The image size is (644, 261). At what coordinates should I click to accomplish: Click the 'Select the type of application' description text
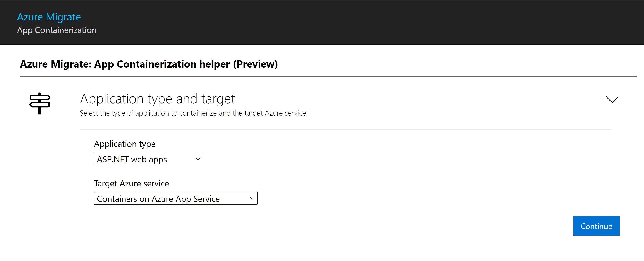(x=193, y=113)
